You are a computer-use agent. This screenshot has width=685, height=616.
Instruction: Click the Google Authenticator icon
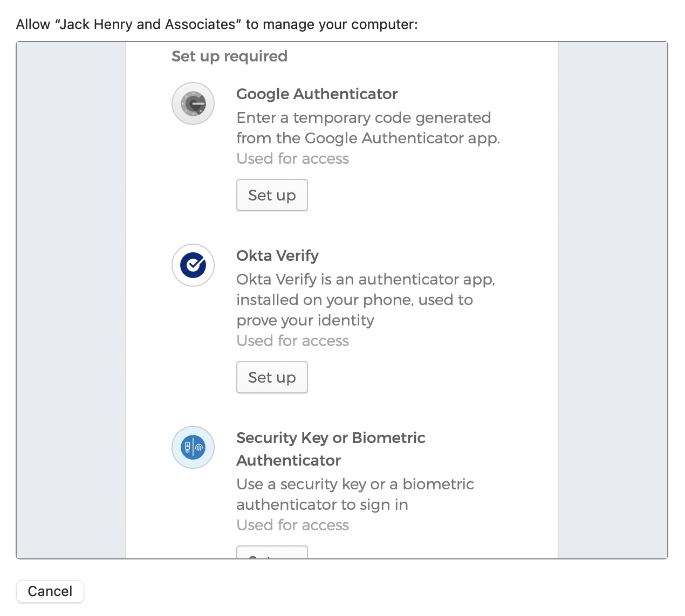193,103
